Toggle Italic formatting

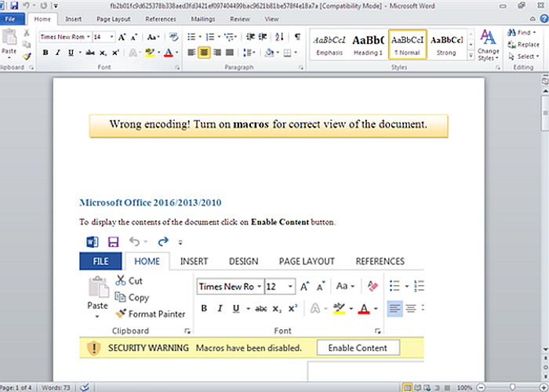[x=58, y=53]
